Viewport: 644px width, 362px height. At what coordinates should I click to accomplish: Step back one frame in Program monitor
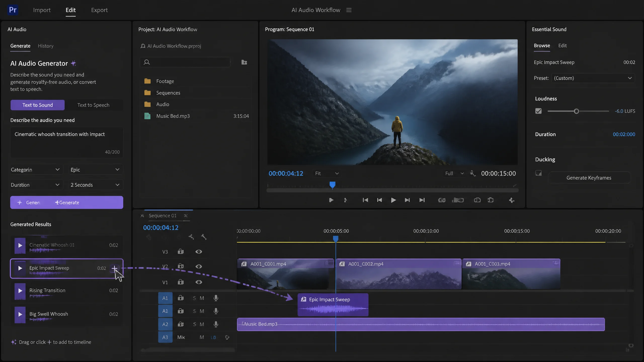[x=379, y=200]
